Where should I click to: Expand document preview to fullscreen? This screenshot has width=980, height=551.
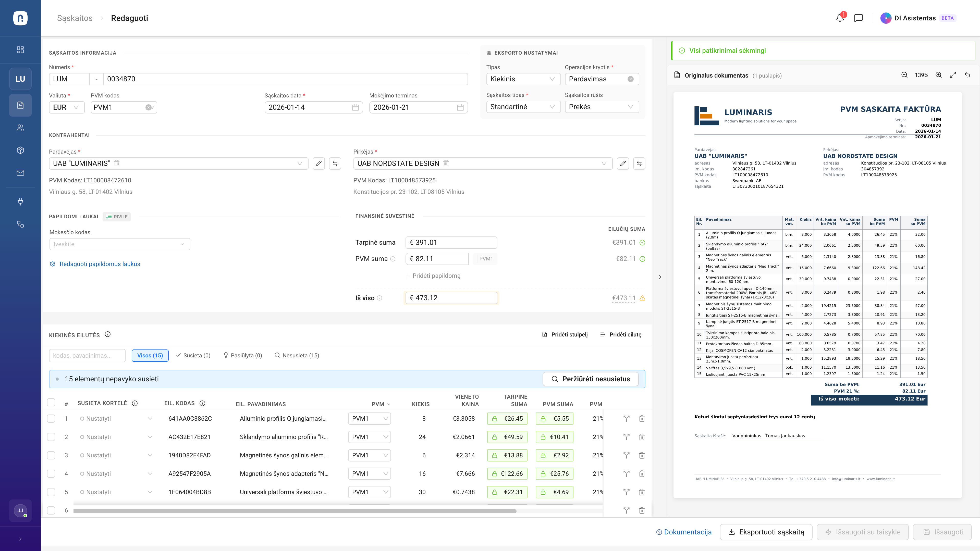point(953,75)
